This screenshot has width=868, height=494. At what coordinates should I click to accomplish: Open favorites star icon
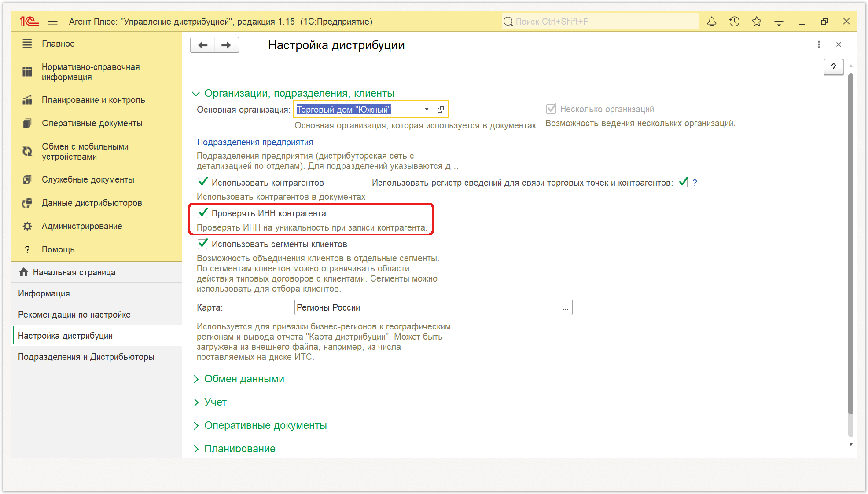click(x=757, y=21)
